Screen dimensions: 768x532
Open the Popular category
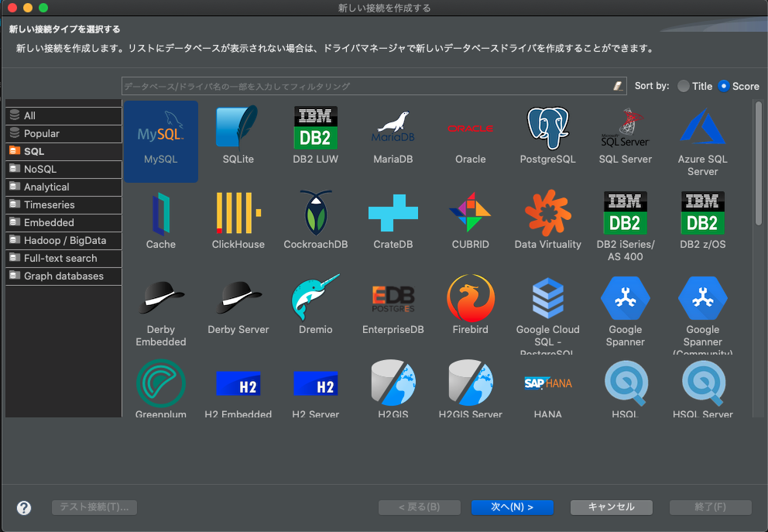63,134
